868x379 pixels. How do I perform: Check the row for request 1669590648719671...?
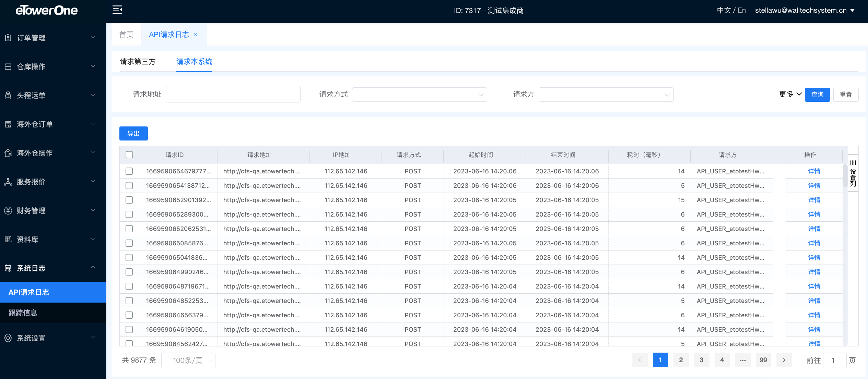[129, 286]
